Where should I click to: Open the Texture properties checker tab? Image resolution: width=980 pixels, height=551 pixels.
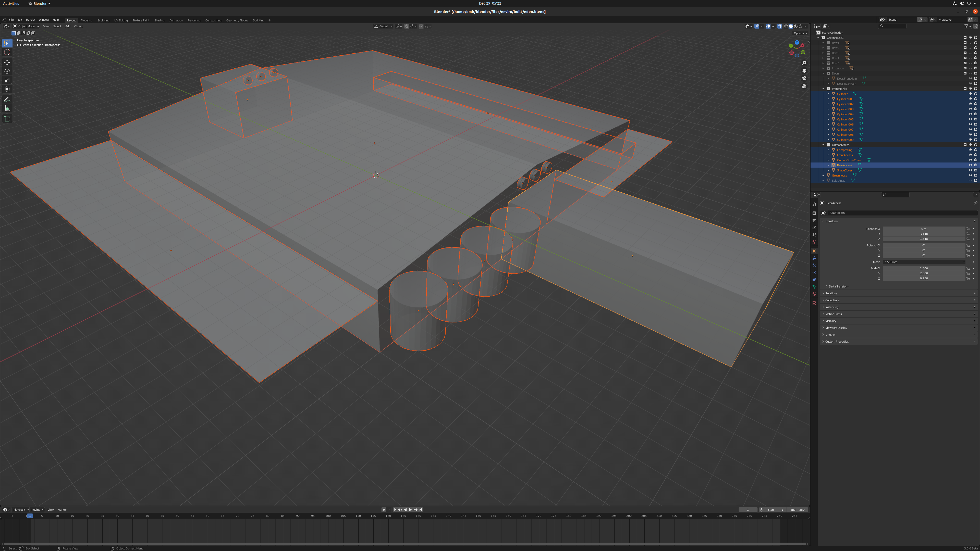pyautogui.click(x=814, y=303)
